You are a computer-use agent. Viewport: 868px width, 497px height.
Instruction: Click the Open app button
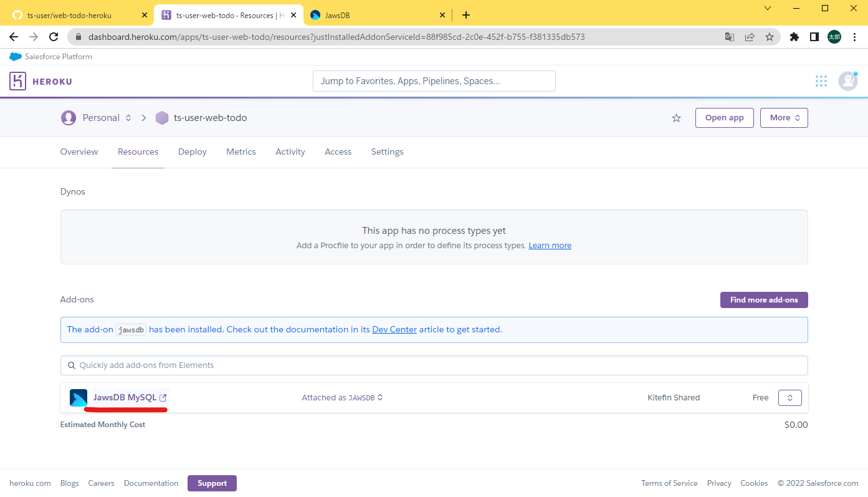[725, 118]
